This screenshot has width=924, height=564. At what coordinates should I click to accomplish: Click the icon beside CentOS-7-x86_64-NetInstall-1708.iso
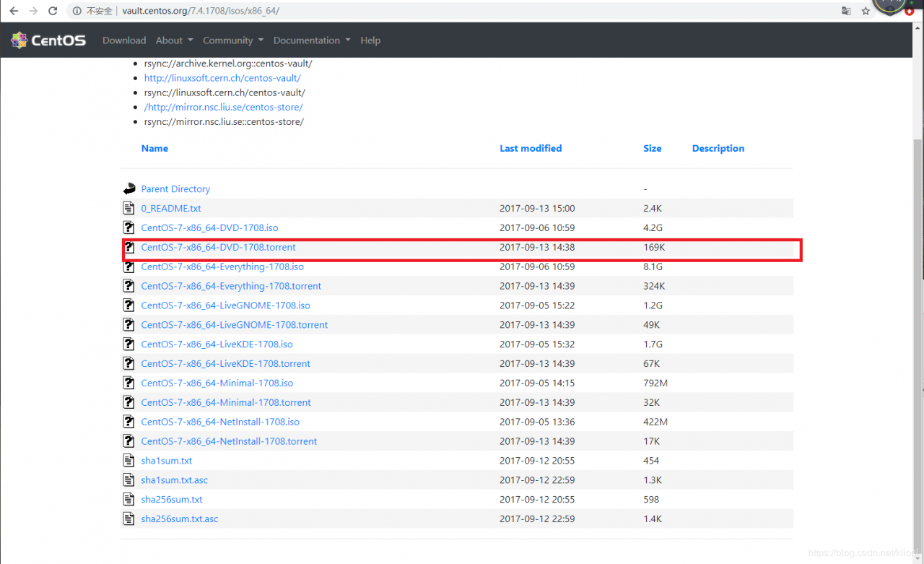(129, 422)
